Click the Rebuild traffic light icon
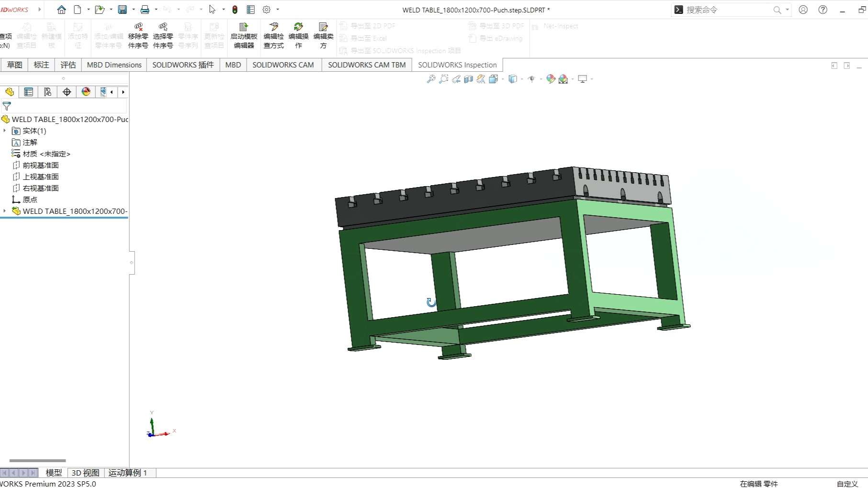 [235, 10]
